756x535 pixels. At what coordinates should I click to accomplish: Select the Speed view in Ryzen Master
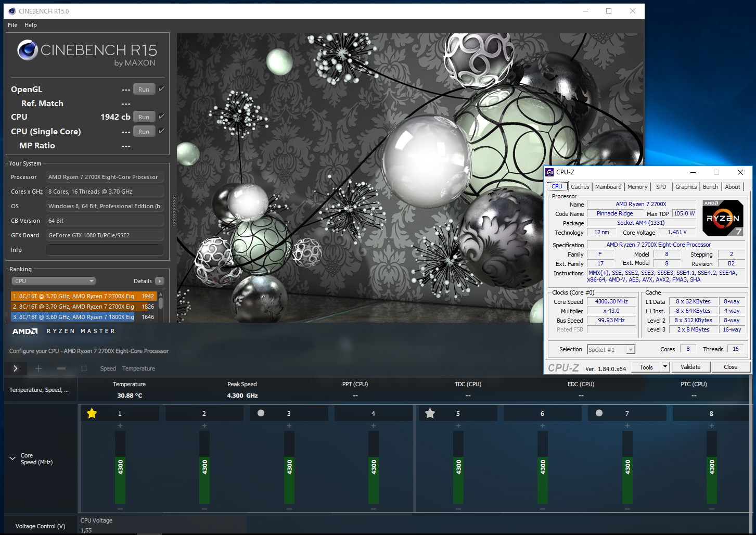click(x=108, y=368)
